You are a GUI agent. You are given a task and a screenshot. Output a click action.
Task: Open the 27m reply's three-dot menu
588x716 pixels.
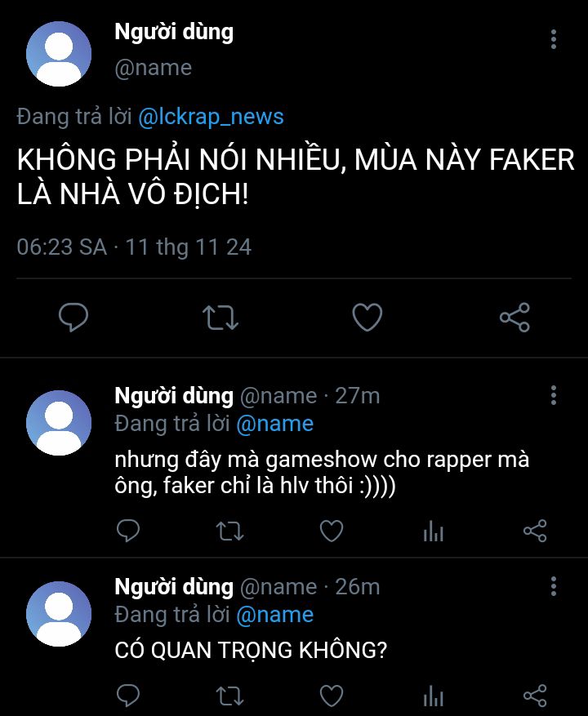click(x=553, y=395)
